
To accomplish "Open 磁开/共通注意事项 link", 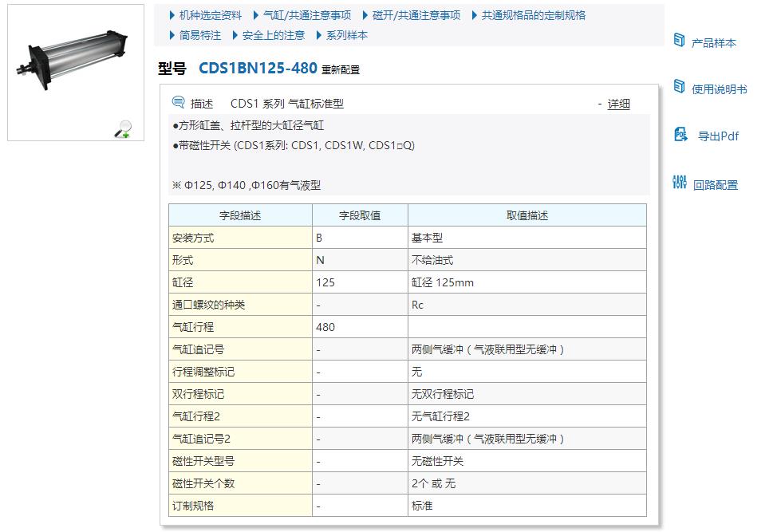I will (416, 15).
